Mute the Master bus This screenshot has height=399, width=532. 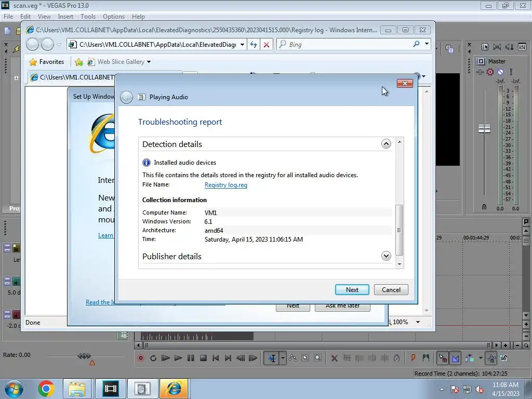pyautogui.click(x=500, y=72)
